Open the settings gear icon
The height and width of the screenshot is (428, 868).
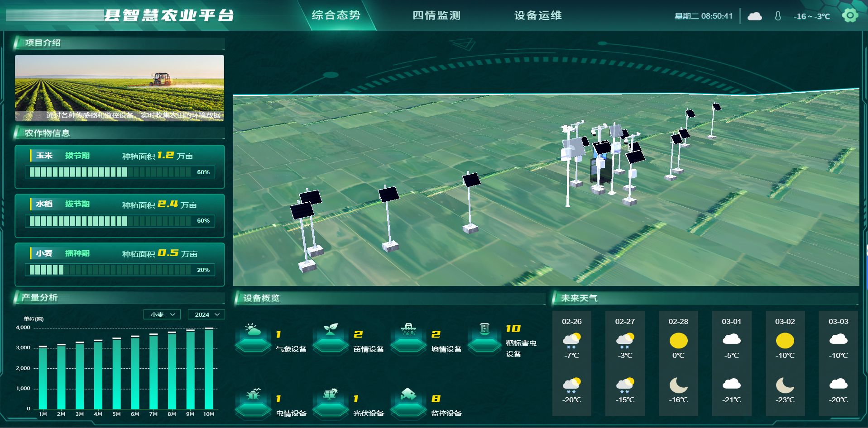[x=850, y=15]
